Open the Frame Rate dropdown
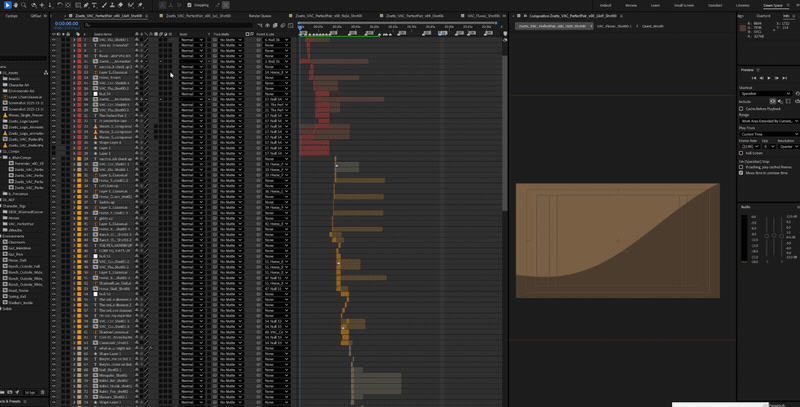Viewport: 800px width, 407px height. coord(749,146)
